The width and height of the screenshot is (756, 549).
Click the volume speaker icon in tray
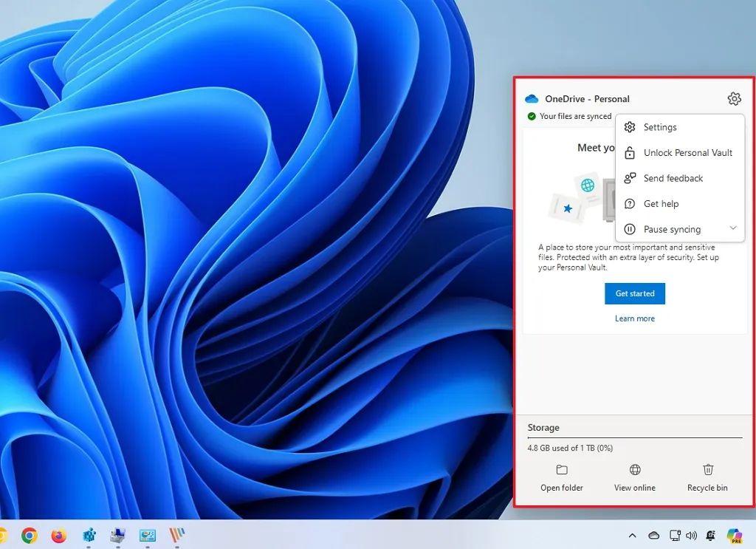692,536
